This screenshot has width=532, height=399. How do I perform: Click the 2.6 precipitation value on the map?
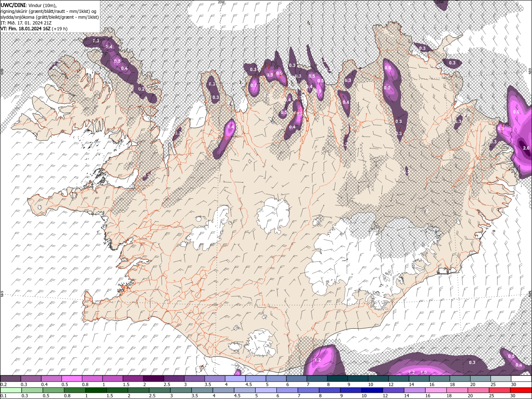526,148
